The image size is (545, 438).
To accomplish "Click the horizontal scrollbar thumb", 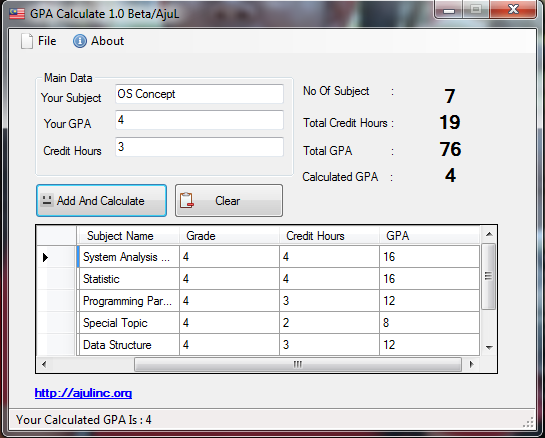I will (298, 365).
